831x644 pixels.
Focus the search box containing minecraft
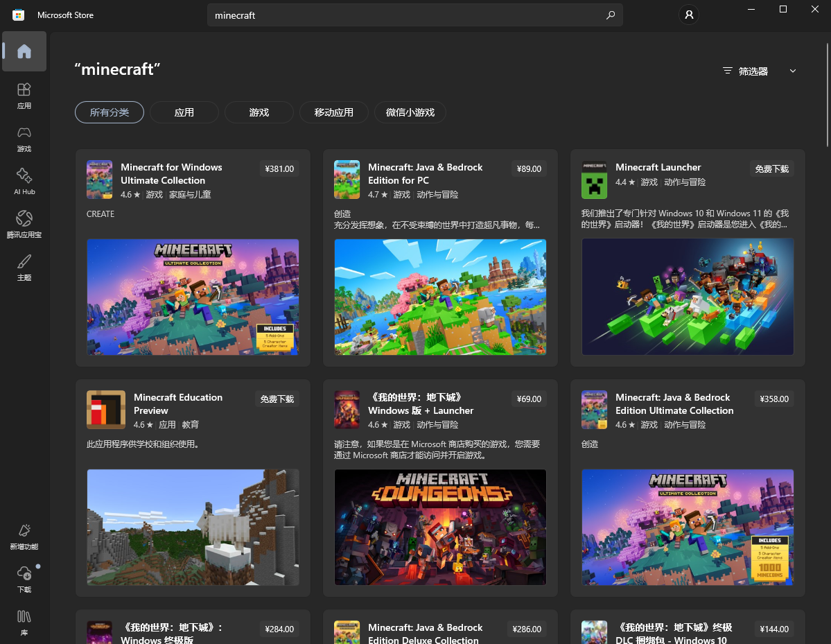coord(415,15)
